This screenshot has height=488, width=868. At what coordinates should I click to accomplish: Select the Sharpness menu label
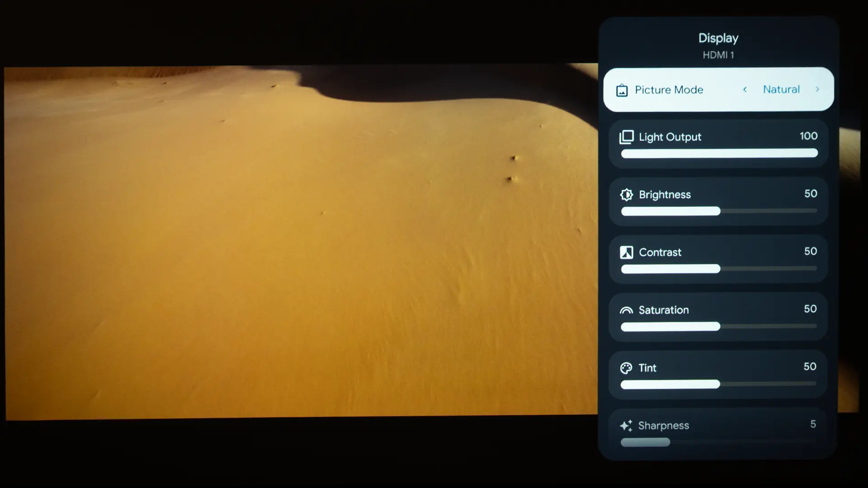(664, 426)
